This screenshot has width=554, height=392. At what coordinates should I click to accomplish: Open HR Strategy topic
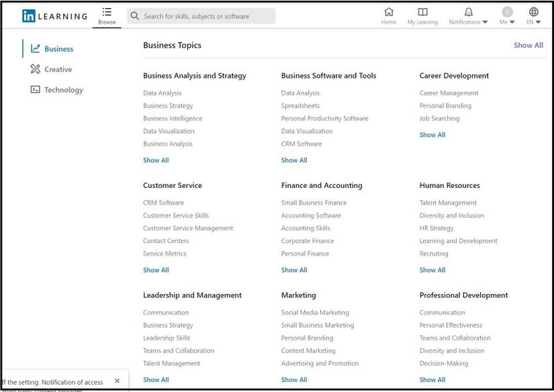click(x=436, y=228)
